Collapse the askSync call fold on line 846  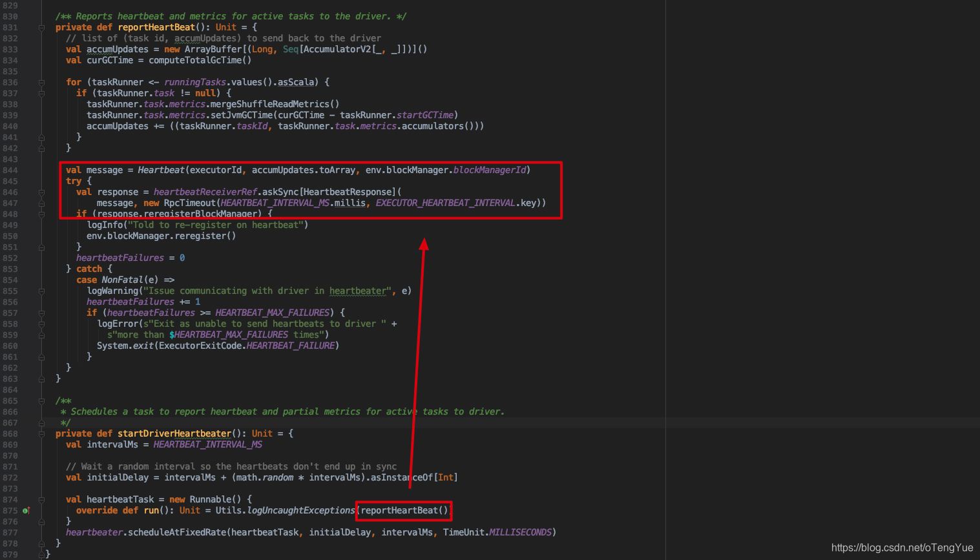(41, 192)
